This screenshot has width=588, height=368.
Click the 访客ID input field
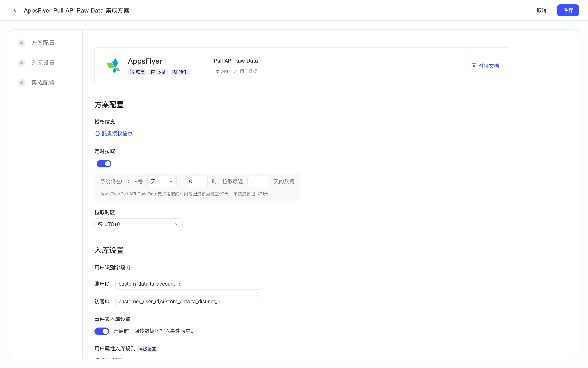pos(189,301)
